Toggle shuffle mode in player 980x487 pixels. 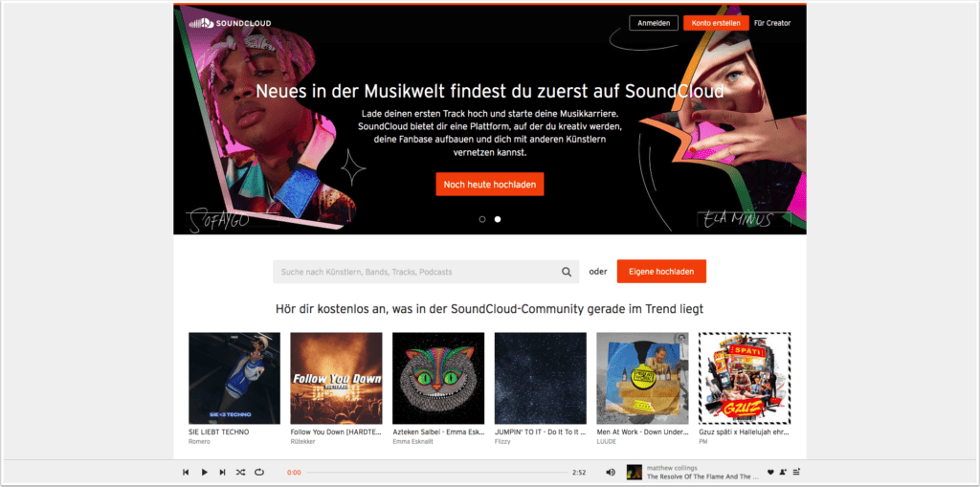[x=240, y=473]
